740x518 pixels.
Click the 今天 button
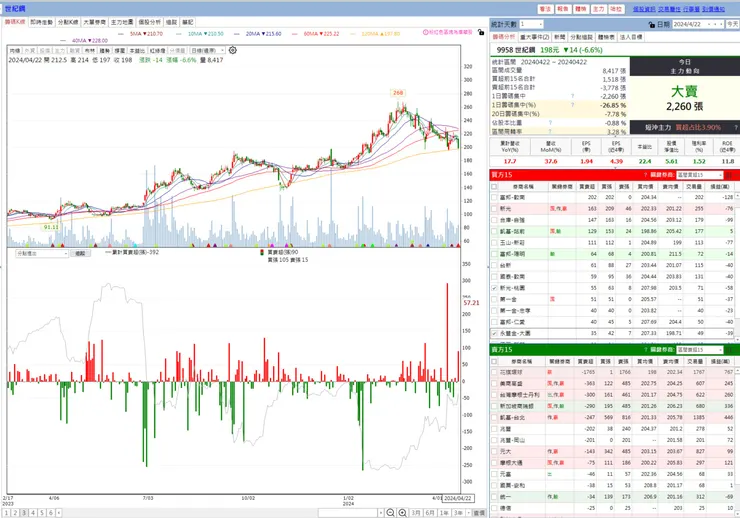pyautogui.click(x=732, y=24)
